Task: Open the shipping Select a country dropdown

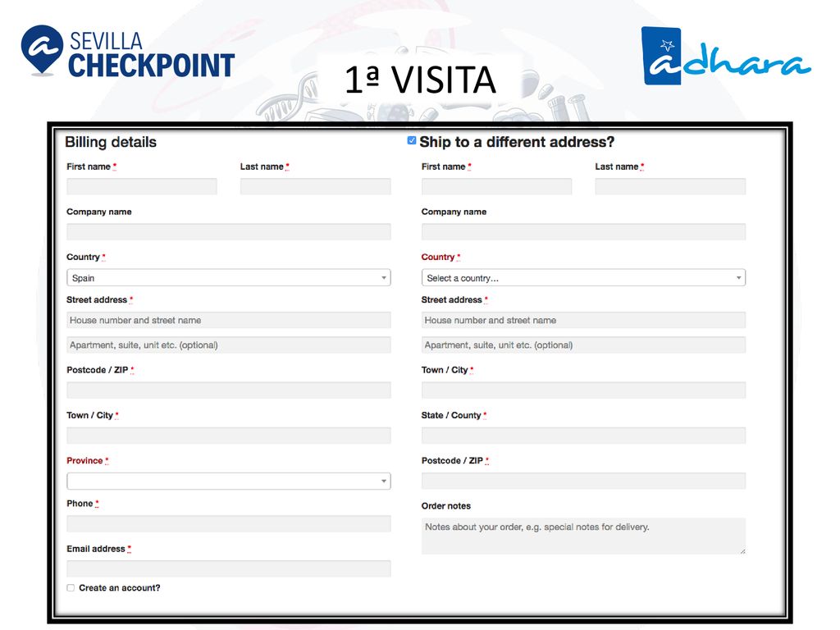Action: click(583, 277)
